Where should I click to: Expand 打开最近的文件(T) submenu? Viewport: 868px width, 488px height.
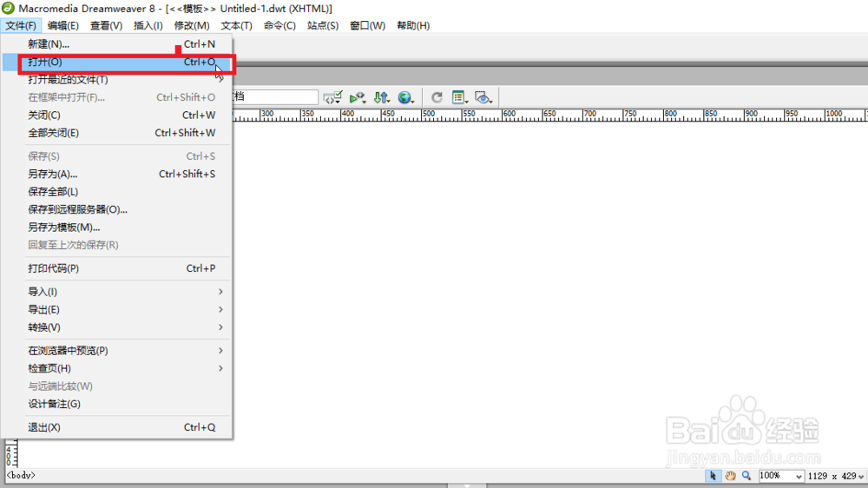115,80
